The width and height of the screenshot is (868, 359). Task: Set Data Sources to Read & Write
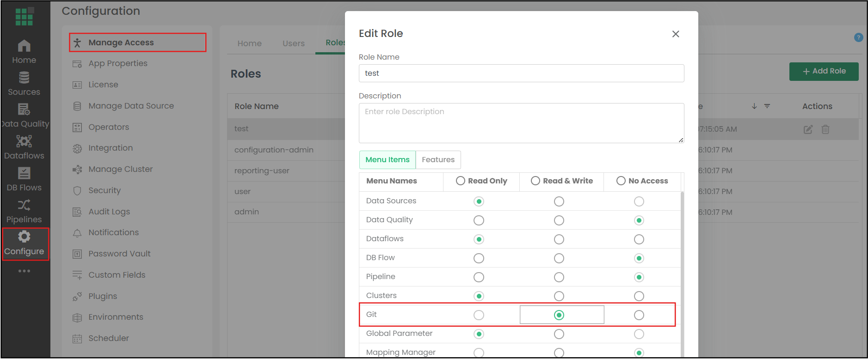point(559,201)
